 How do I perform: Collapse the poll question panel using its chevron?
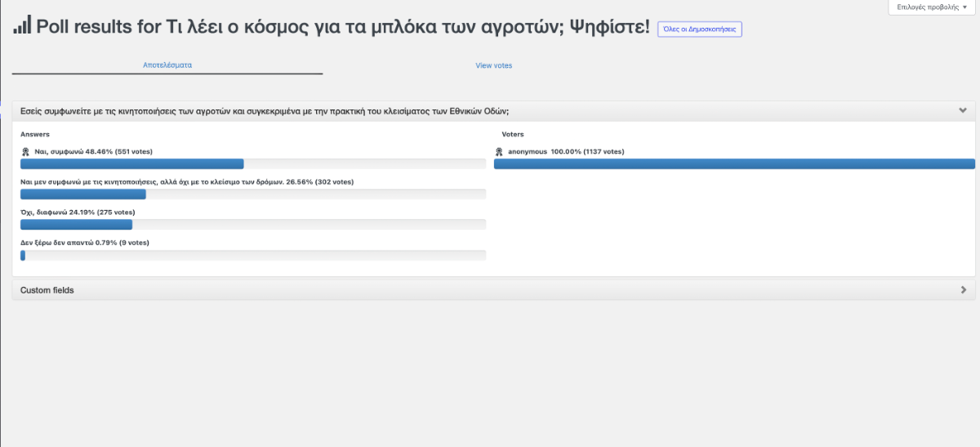tap(963, 110)
